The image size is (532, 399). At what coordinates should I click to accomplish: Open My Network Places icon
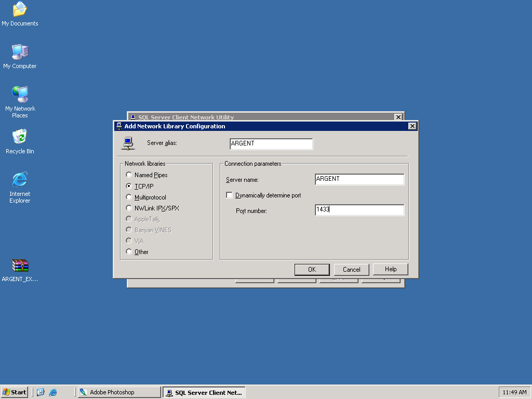tap(20, 95)
